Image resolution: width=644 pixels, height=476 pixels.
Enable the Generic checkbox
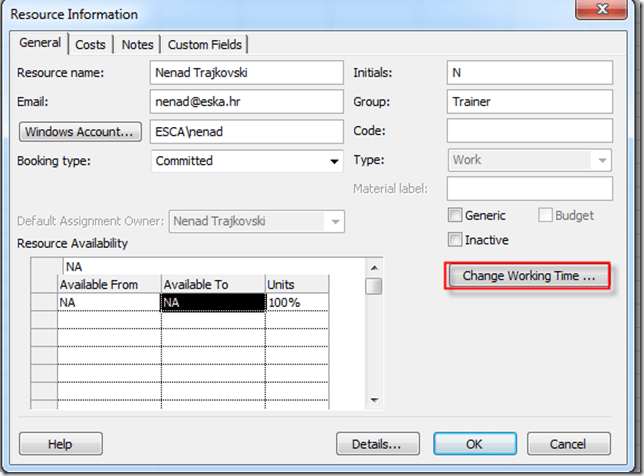coord(456,215)
